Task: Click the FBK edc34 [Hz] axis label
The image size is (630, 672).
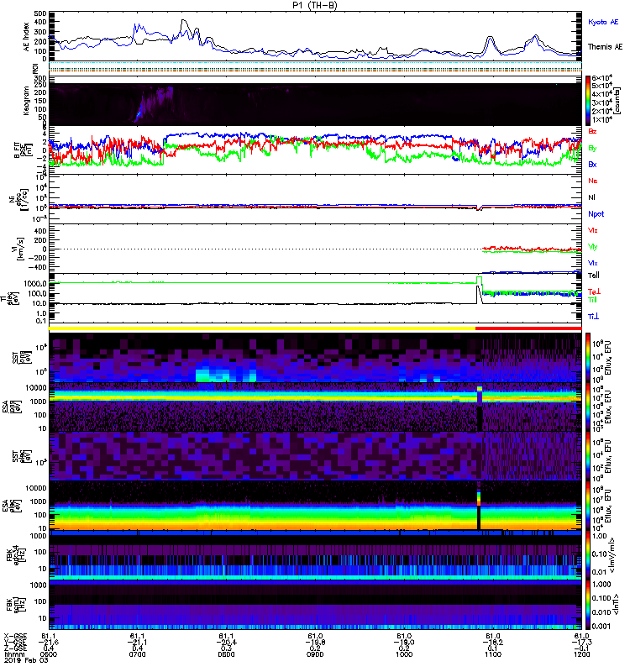Action: coord(16,555)
